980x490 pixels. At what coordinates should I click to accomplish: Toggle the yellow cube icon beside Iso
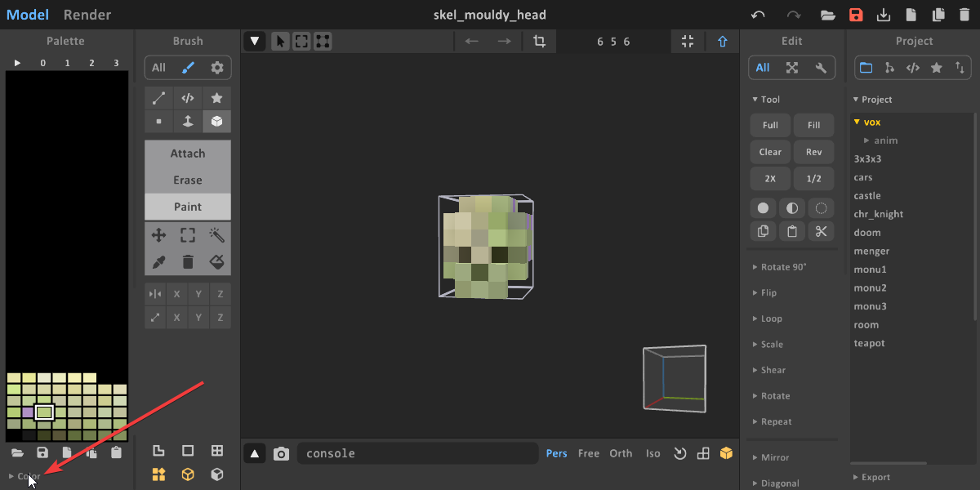726,453
